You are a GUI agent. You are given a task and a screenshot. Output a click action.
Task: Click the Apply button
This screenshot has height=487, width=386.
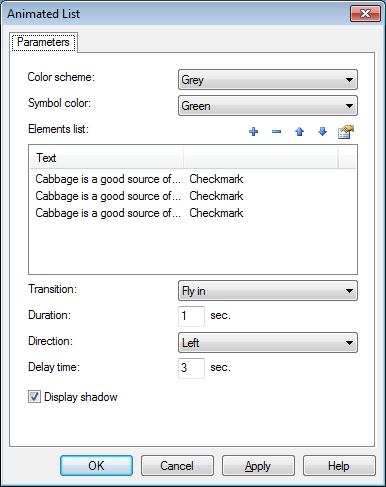(x=258, y=465)
